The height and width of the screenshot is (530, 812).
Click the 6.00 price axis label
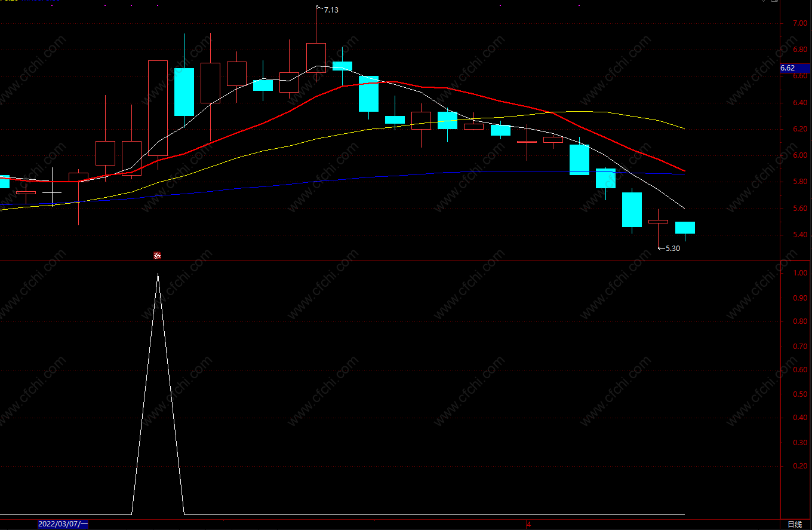[800, 155]
